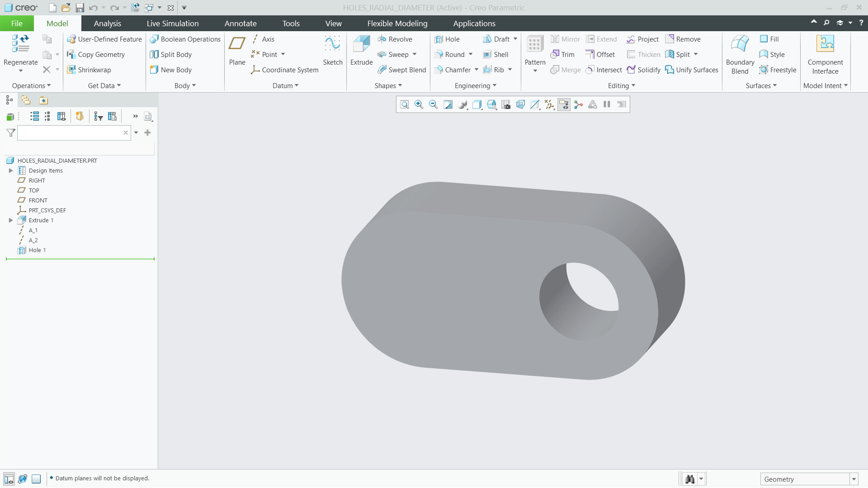Click the Zoom Out icon
This screenshot has height=488, width=868.
point(434,105)
